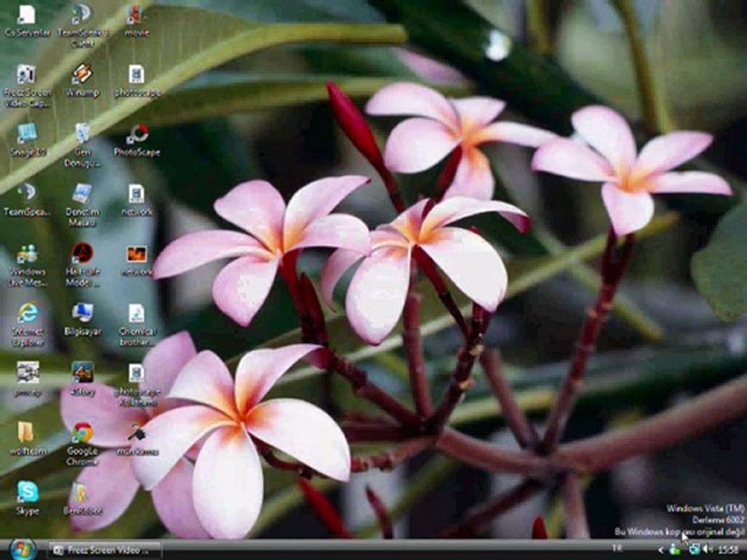Open the Bilgisayar computer icon

[x=82, y=319]
